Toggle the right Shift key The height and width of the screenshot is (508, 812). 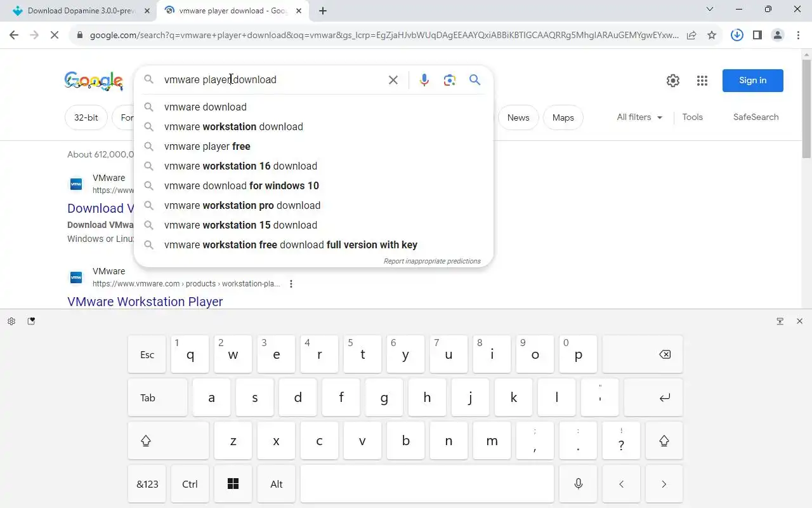point(664,441)
